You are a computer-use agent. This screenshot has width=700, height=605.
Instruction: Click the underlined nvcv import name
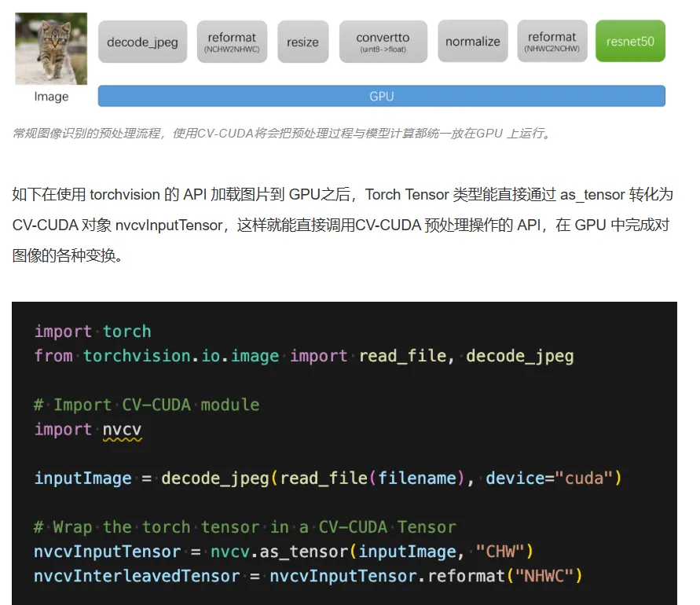coord(122,430)
